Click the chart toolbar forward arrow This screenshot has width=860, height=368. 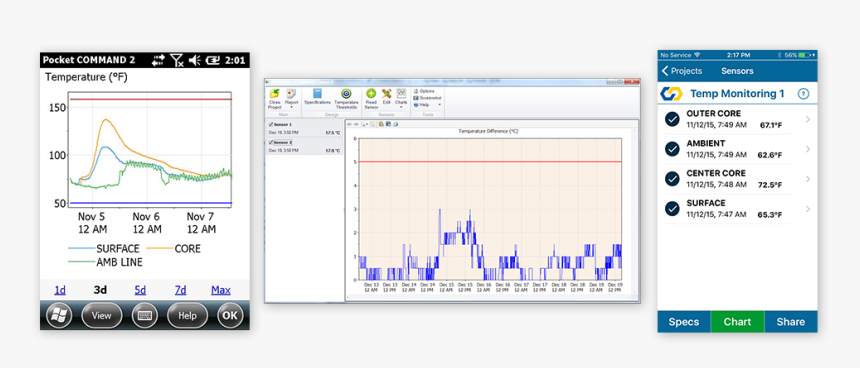[356, 124]
